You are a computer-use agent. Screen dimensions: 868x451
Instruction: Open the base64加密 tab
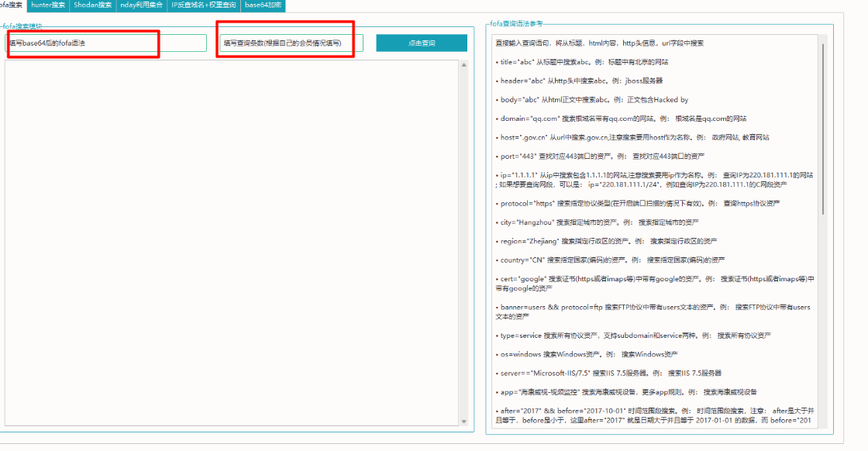point(263,5)
